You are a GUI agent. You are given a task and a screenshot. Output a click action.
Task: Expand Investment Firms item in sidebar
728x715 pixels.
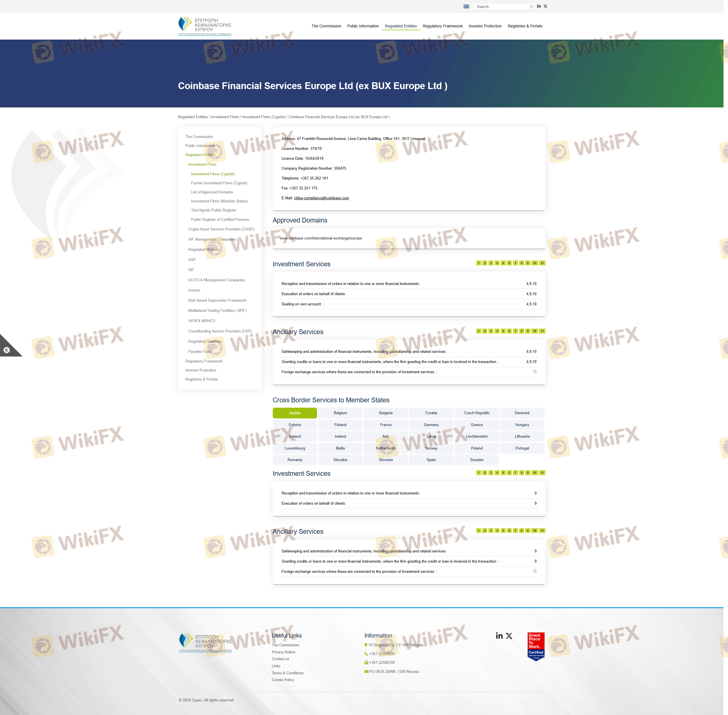click(x=202, y=165)
